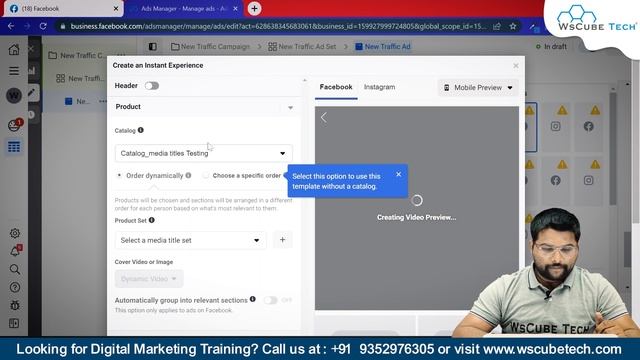This screenshot has height=360, width=640.
Task: Switch to Facebook preview tab
Action: coord(336,87)
